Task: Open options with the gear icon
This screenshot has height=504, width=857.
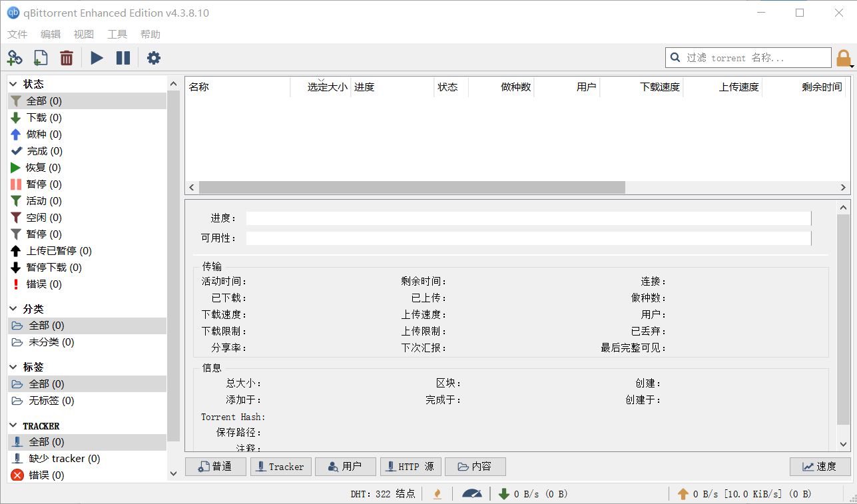Action: point(154,58)
